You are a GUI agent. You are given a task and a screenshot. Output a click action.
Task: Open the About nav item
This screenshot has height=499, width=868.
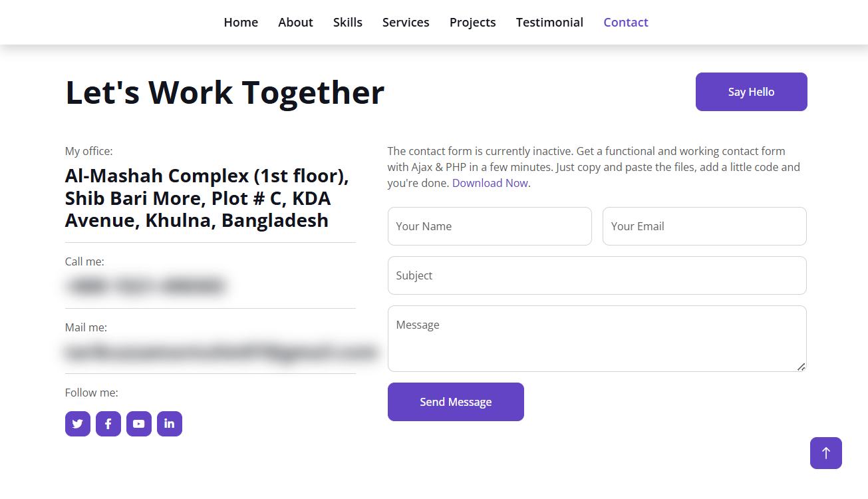[295, 22]
